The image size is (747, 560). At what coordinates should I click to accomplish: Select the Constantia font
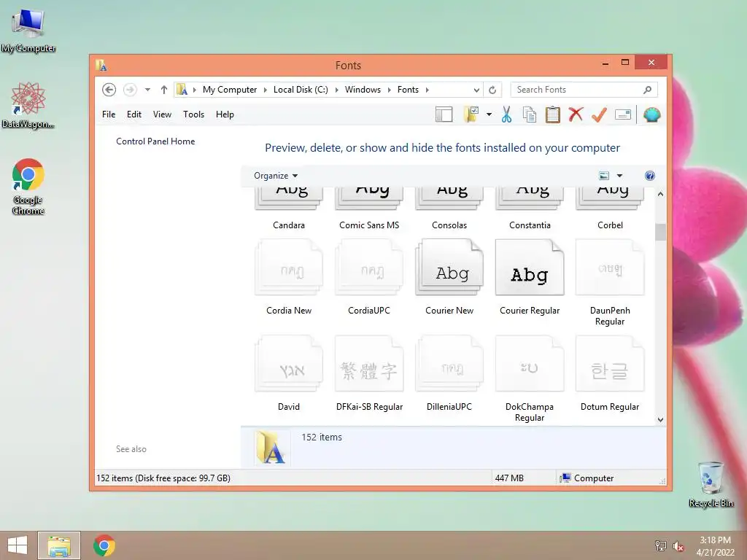coord(530,208)
